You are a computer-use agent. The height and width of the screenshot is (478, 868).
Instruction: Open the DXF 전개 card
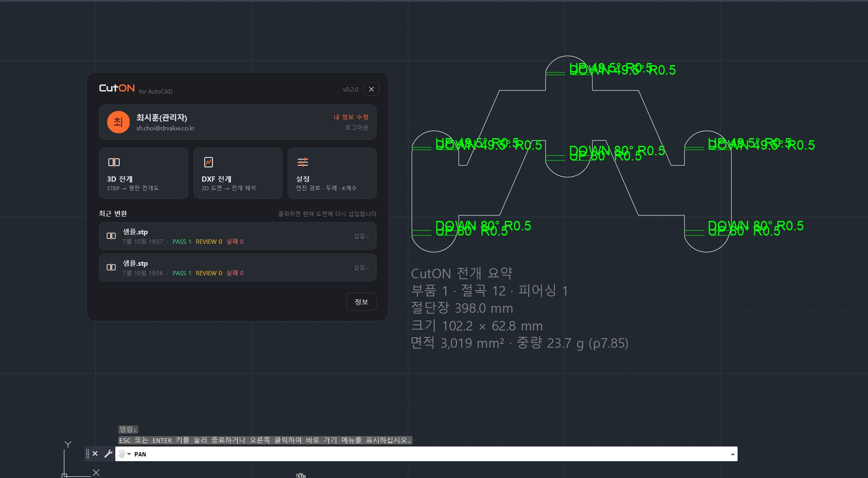pyautogui.click(x=238, y=173)
